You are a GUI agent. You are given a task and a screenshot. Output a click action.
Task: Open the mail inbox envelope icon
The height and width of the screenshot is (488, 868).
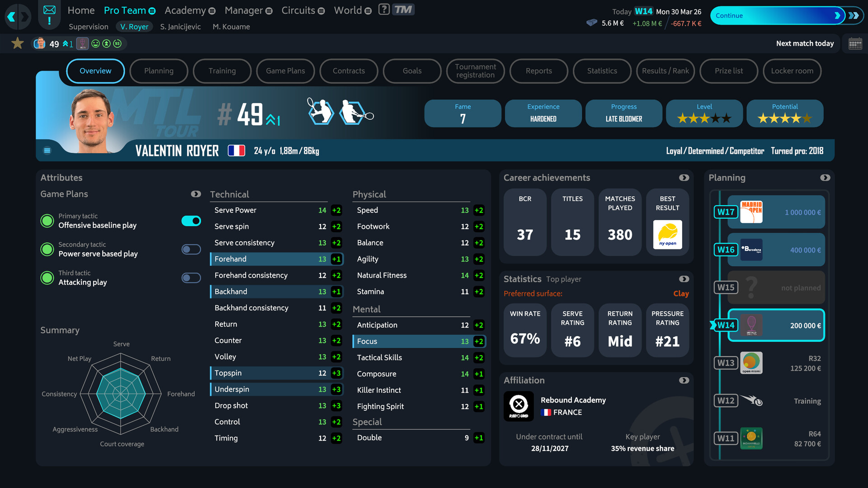pyautogui.click(x=49, y=10)
